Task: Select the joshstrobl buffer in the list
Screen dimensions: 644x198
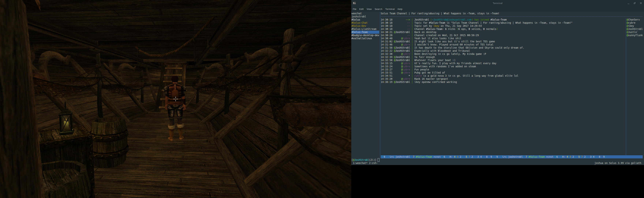Action: (x=359, y=16)
